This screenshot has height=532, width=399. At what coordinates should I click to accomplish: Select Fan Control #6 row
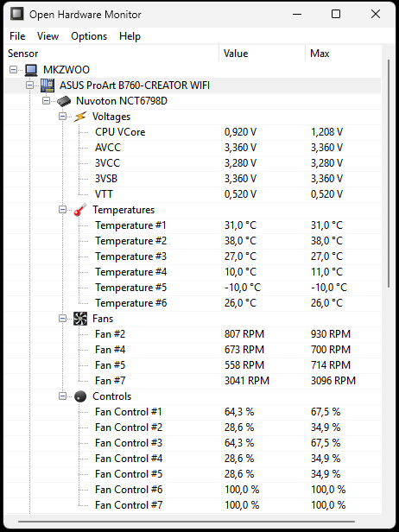click(x=193, y=490)
